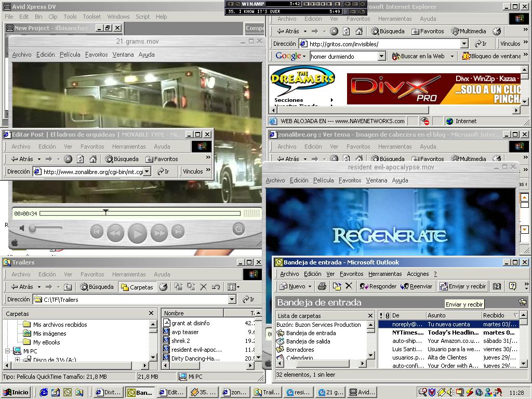Open address dropdown in Editar Post browser

pos(147,171)
